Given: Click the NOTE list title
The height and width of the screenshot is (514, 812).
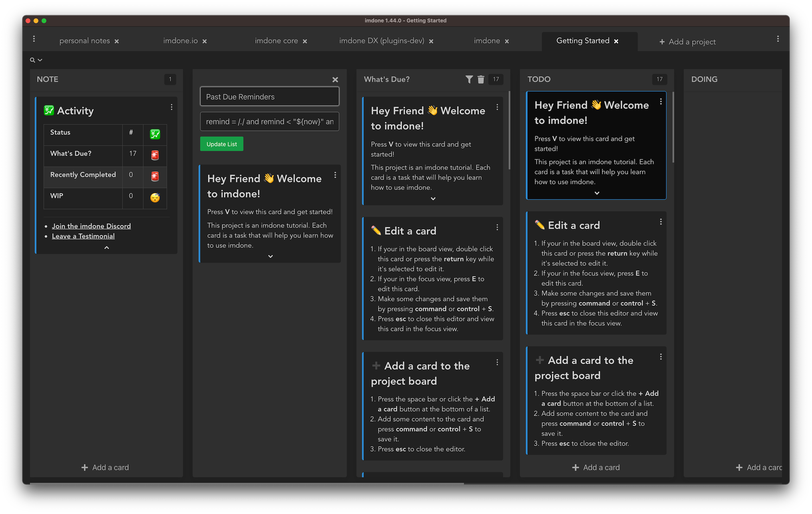Looking at the screenshot, I should (48, 79).
